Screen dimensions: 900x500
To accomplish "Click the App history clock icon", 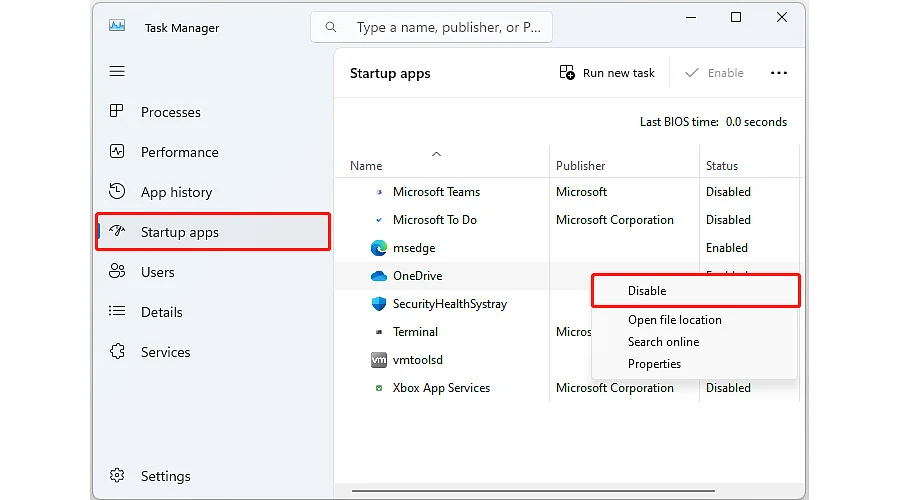I will click(117, 191).
